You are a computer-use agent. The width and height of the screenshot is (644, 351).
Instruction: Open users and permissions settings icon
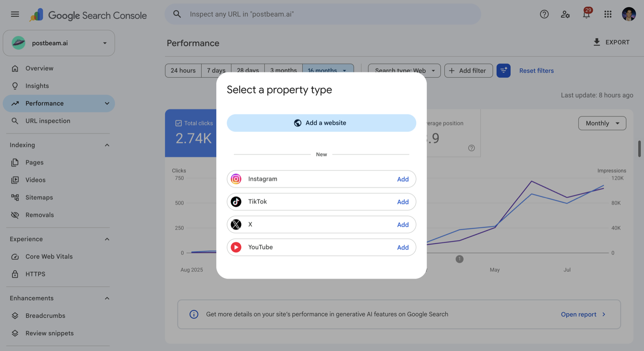click(x=565, y=14)
